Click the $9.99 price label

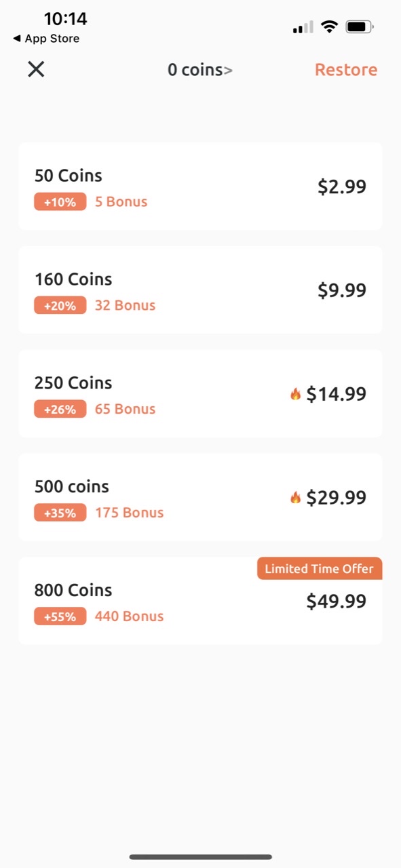[x=342, y=290]
